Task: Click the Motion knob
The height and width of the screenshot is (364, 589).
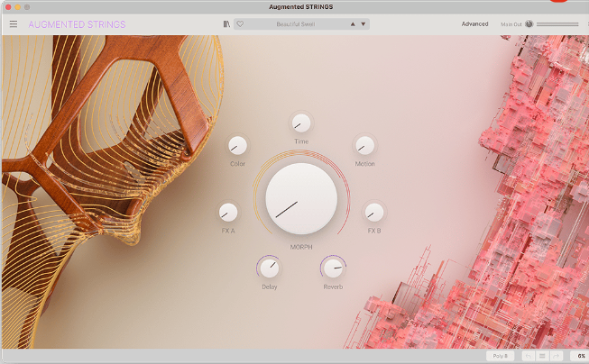Action: [364, 145]
